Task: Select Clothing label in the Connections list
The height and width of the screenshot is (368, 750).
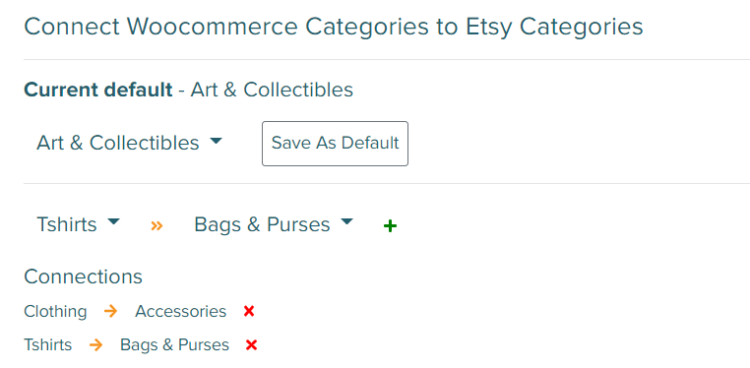Action: pyautogui.click(x=55, y=312)
